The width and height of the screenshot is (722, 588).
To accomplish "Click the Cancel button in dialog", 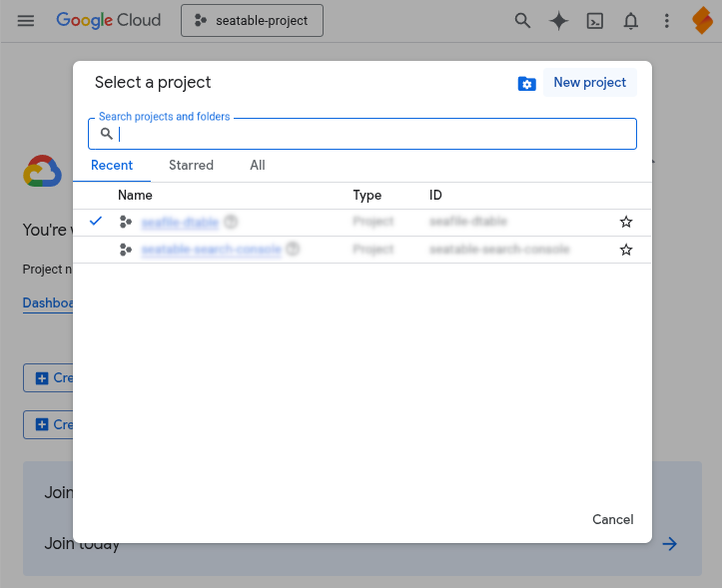I will (612, 519).
